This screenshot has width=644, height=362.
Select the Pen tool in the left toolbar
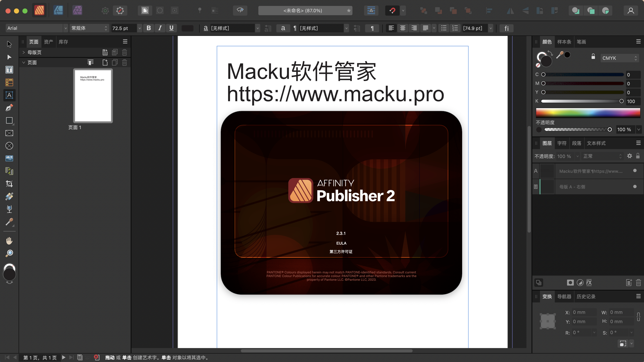9,108
